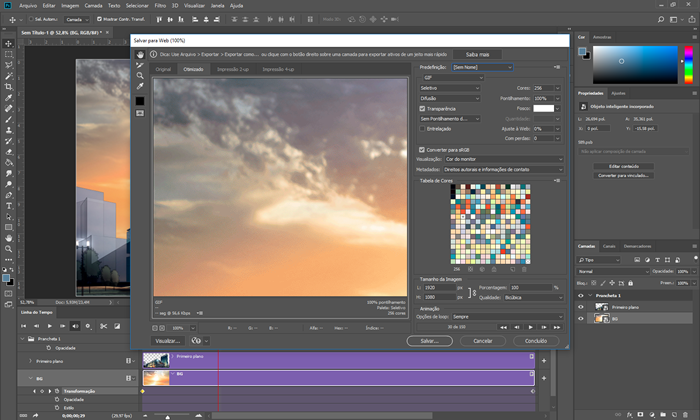The width and height of the screenshot is (700, 420).
Task: Enable the Entrelaçado checkbox
Action: [422, 129]
